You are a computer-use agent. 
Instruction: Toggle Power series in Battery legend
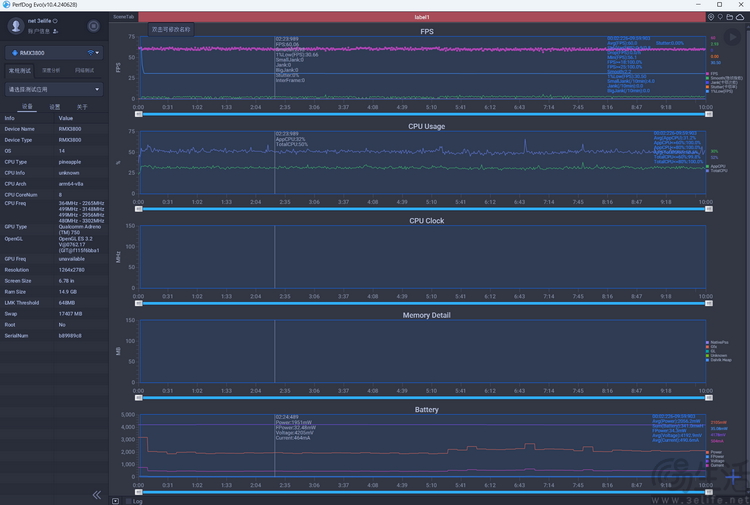[x=714, y=452]
